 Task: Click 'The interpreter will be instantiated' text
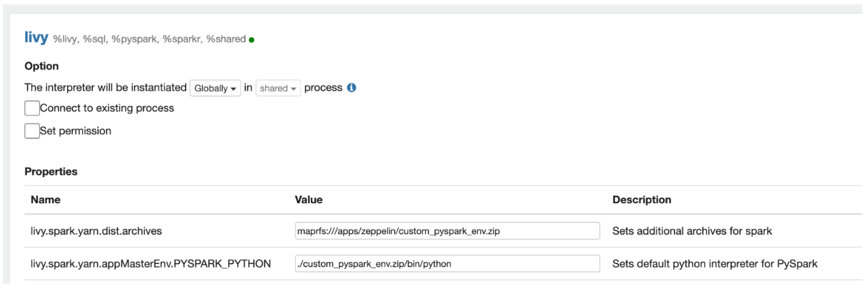[x=105, y=88]
